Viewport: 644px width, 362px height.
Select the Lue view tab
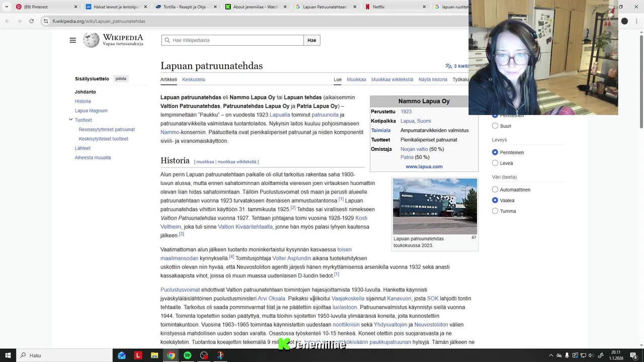pos(338,79)
